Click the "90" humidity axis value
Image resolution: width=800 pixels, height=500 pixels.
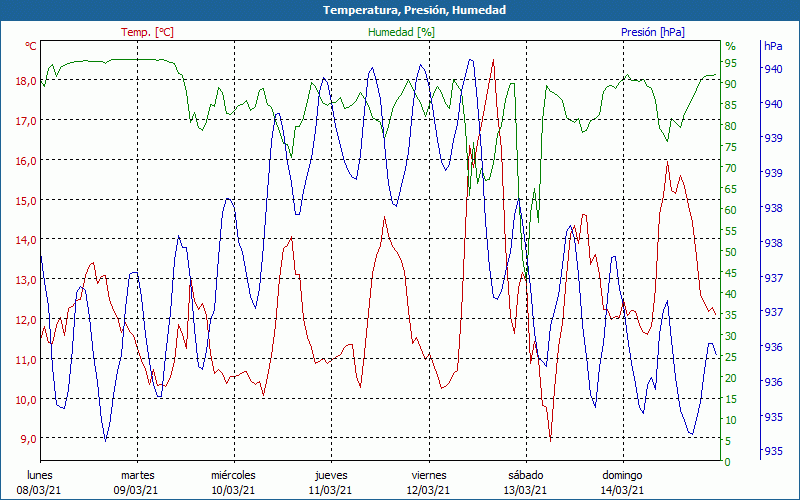(x=731, y=84)
